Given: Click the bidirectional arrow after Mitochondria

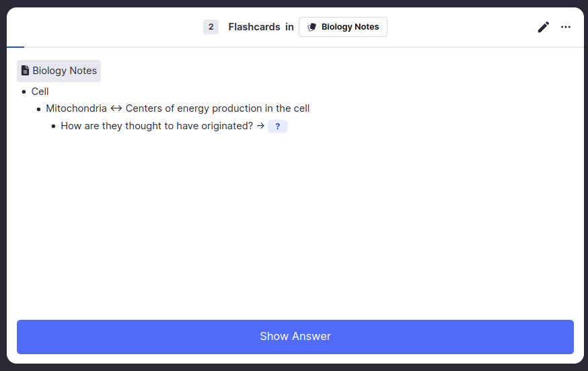Looking at the screenshot, I should (116, 108).
